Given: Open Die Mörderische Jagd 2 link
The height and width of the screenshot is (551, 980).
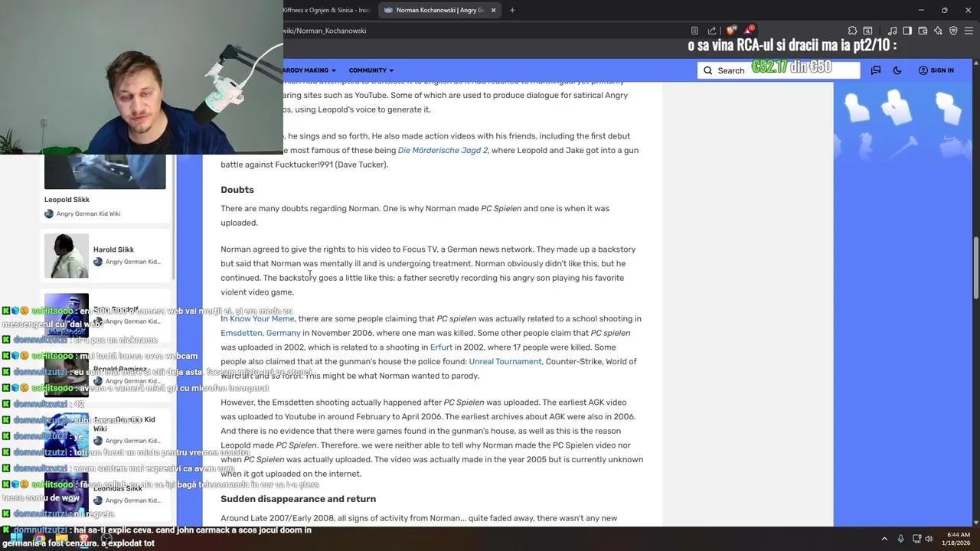Looking at the screenshot, I should pos(443,150).
